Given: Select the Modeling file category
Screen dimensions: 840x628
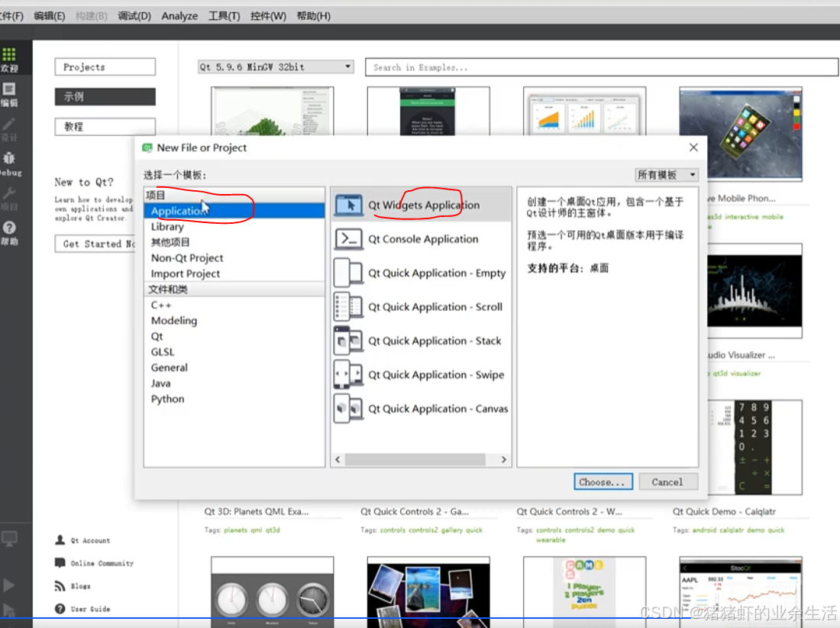Looking at the screenshot, I should [x=234, y=320].
